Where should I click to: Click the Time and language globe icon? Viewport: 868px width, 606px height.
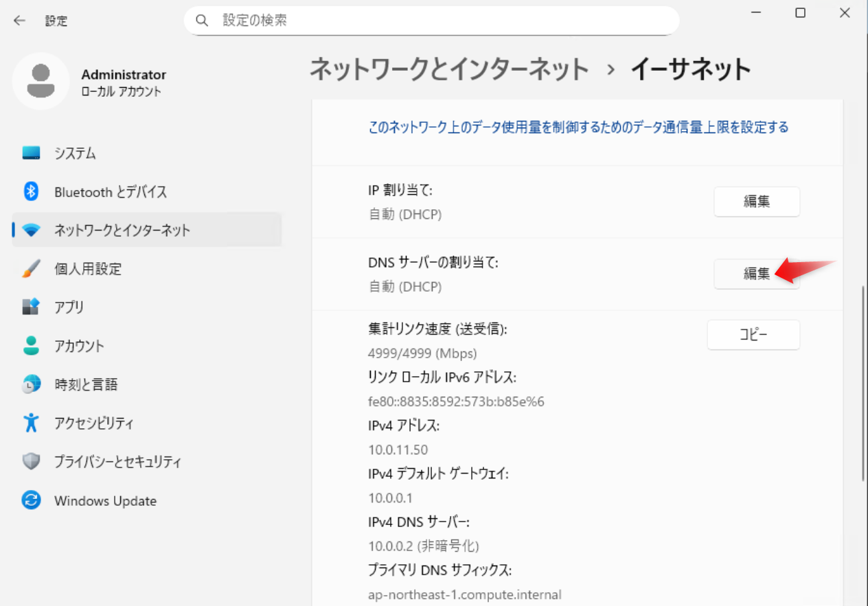tap(31, 384)
